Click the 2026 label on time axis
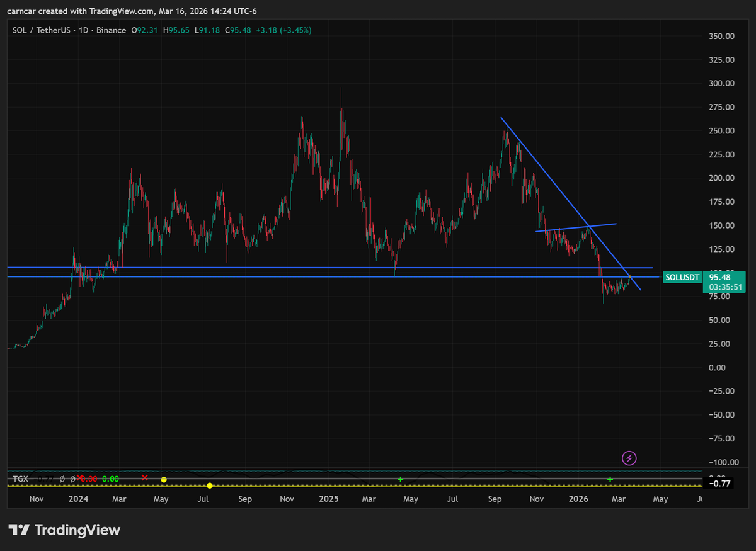756x551 pixels. click(578, 499)
